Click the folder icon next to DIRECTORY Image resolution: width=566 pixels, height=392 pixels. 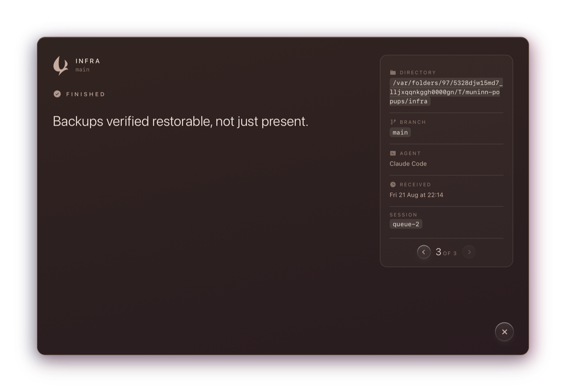click(393, 72)
